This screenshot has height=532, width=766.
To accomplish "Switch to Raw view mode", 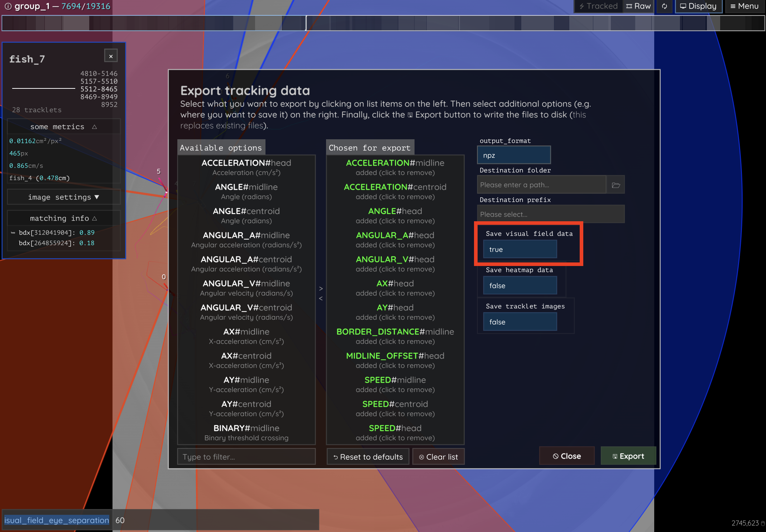I will pos(638,6).
